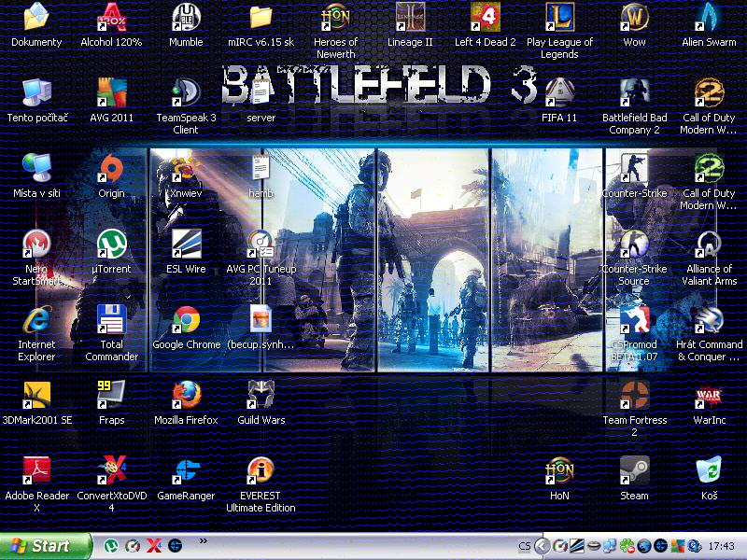Select Google Chrome desktop icon
Image resolution: width=747 pixels, height=560 pixels.
[x=186, y=319]
